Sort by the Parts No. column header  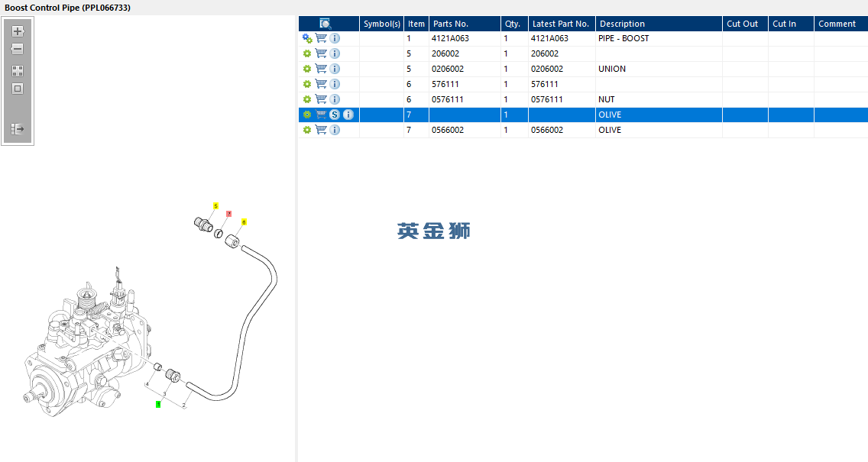(x=465, y=24)
